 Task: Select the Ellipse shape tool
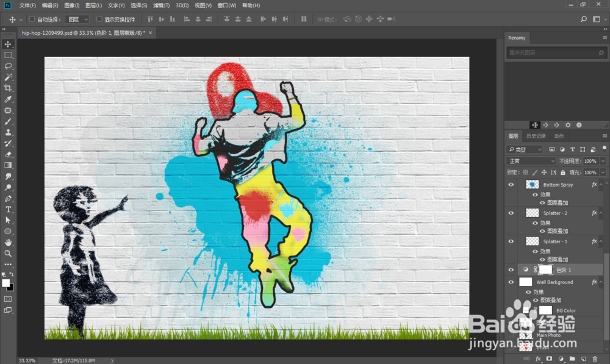(8, 232)
